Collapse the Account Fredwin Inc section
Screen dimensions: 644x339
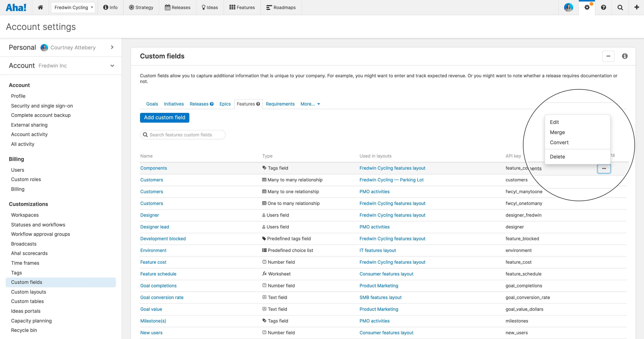[x=112, y=66]
